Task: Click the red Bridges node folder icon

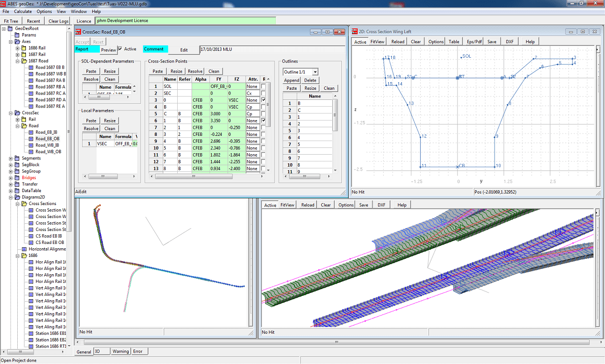Action: 17,178
